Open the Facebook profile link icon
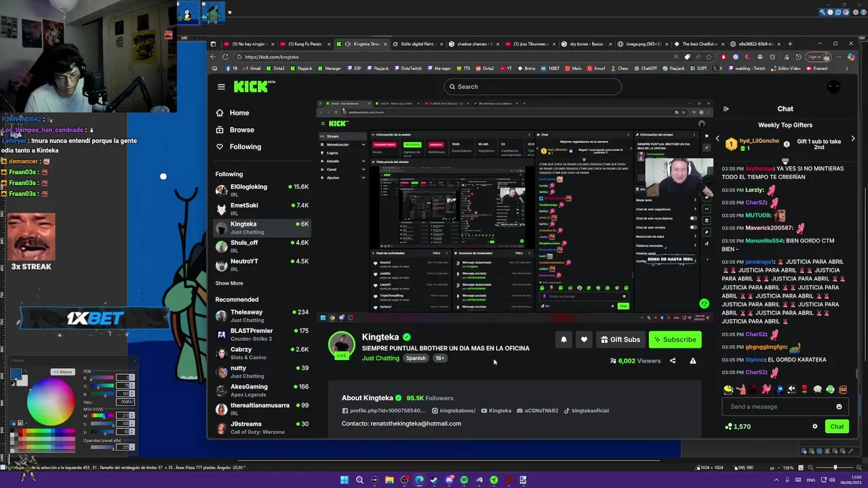Screen dimensions: 868x488 345,411
